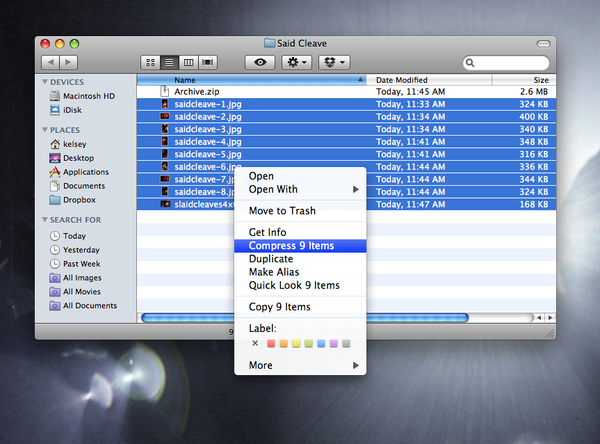Viewport: 600px width, 444px height.
Task: Open the Applications folder in sidebar
Action: [85, 172]
